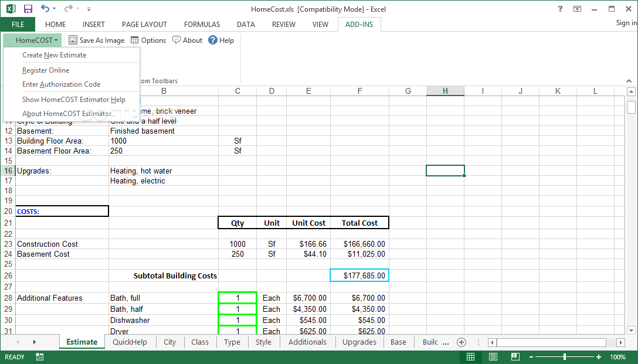This screenshot has height=364, width=638.
Task: Click horizontal scrollbar left arrow
Action: 492,342
